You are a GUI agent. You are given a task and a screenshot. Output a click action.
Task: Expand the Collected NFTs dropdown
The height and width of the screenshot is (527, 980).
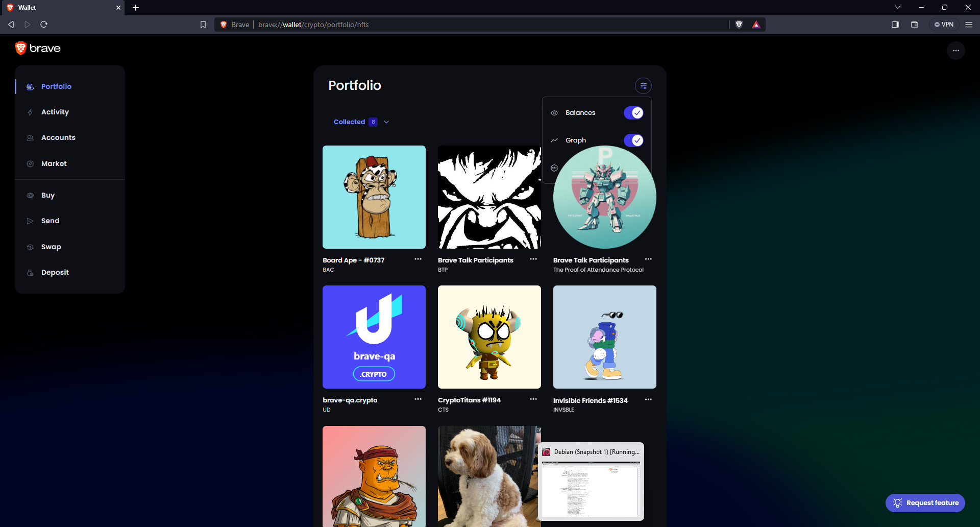point(386,122)
